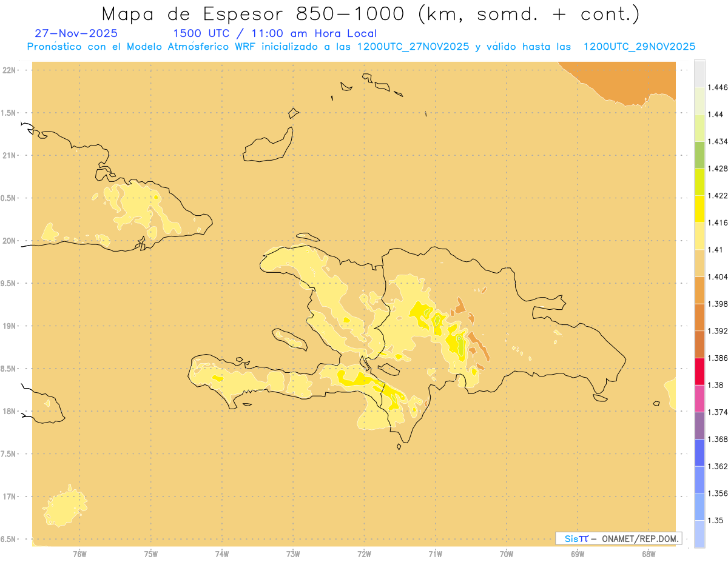Viewport: 728px width, 562px height.
Task: Click the '22N' latitude label
Action: 10,70
